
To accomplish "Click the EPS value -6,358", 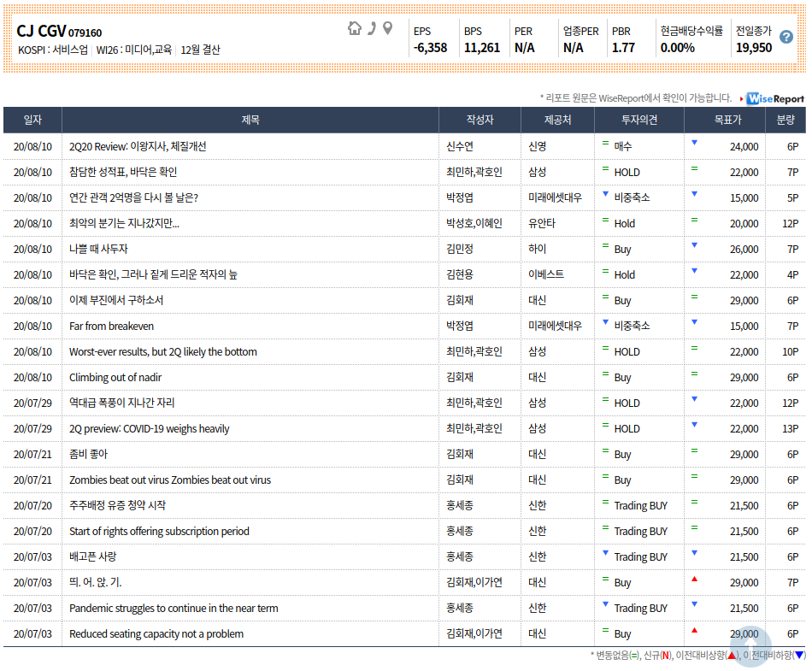I will point(430,48).
